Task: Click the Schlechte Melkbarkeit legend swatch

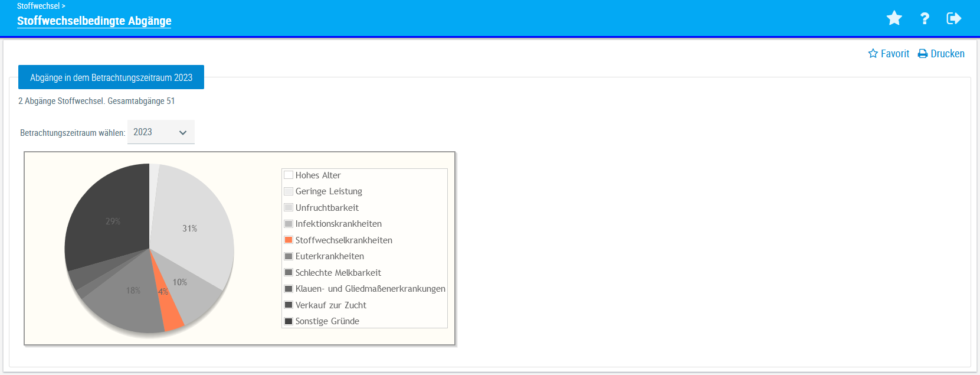Action: click(289, 272)
